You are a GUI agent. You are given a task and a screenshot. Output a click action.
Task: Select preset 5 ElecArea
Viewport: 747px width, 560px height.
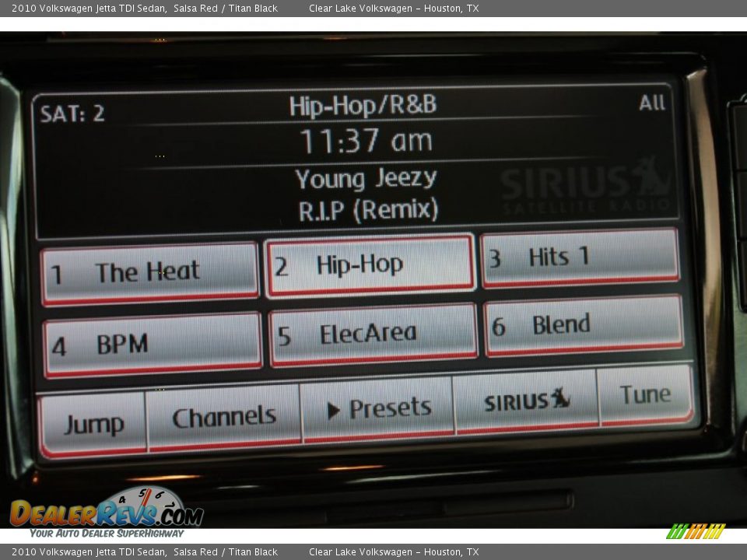[x=373, y=334]
